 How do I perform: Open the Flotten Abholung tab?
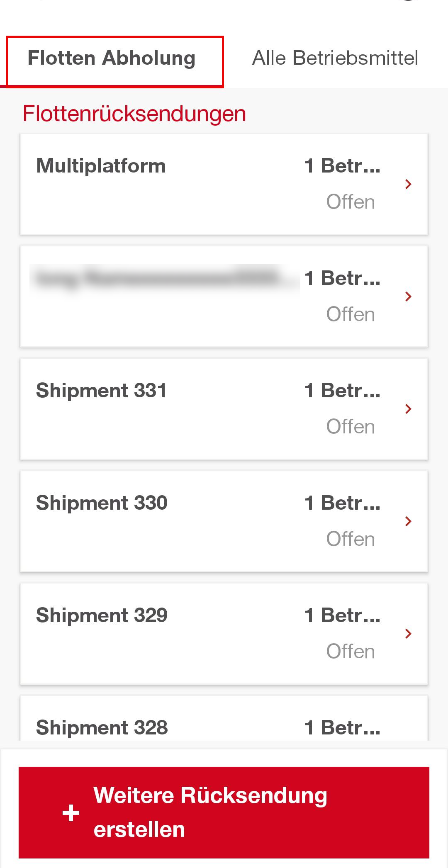pos(111,58)
